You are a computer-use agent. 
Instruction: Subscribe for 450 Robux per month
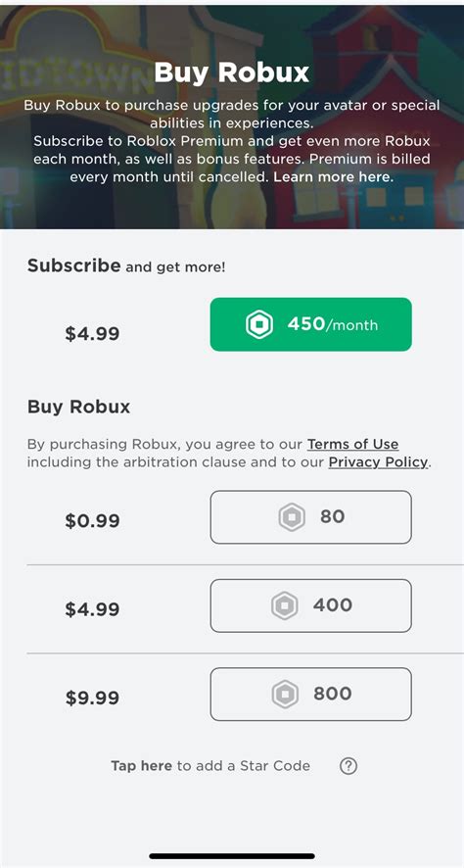click(311, 324)
